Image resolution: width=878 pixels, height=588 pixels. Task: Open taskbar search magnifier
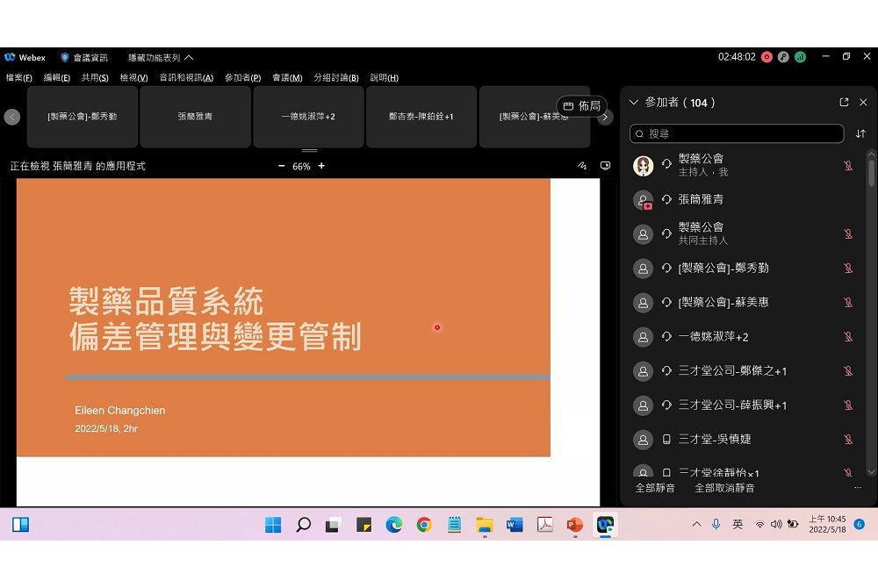pyautogui.click(x=304, y=525)
